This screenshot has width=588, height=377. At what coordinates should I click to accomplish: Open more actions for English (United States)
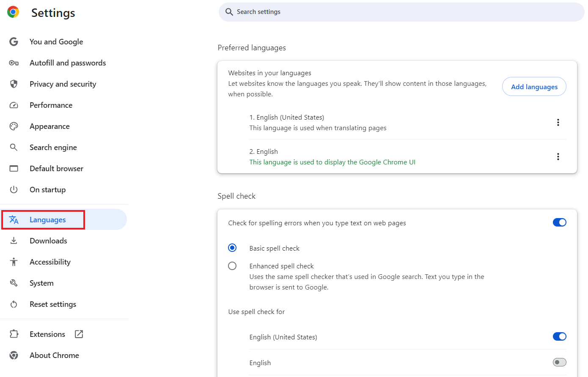[558, 123]
